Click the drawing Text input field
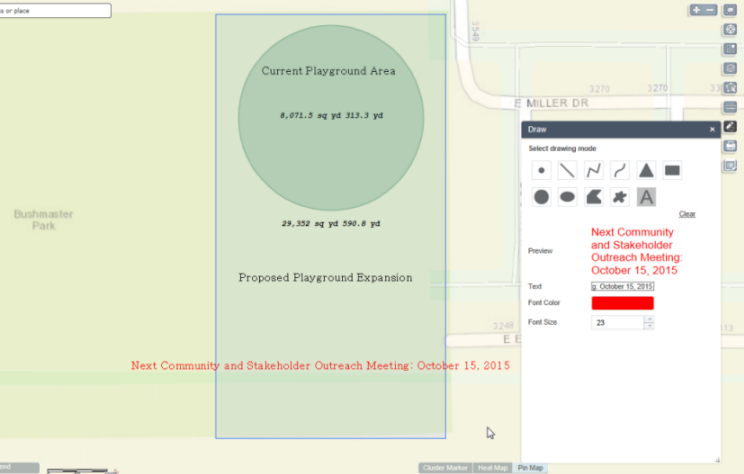Screen dimensions: 744x474 [x=622, y=286]
